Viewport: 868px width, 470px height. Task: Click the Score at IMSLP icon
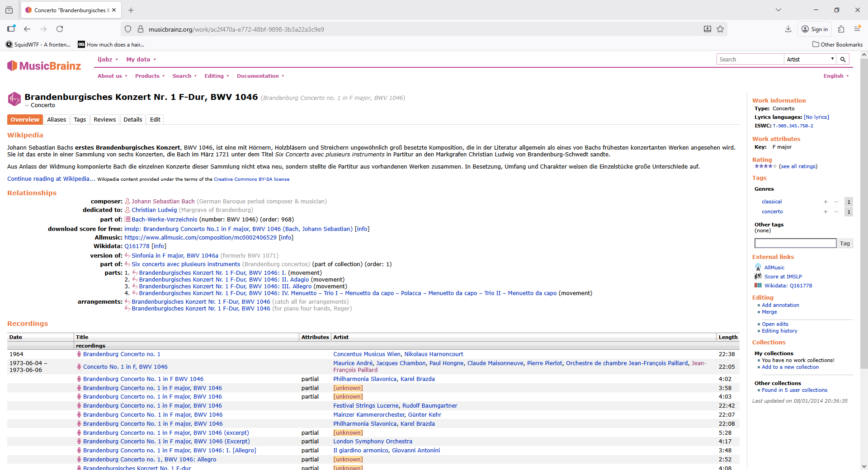758,277
